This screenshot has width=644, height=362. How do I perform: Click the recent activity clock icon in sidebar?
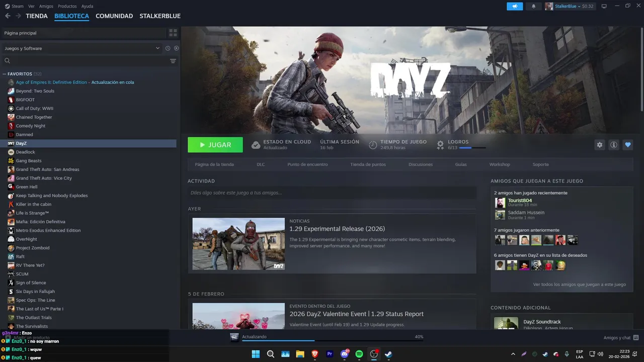(x=168, y=48)
